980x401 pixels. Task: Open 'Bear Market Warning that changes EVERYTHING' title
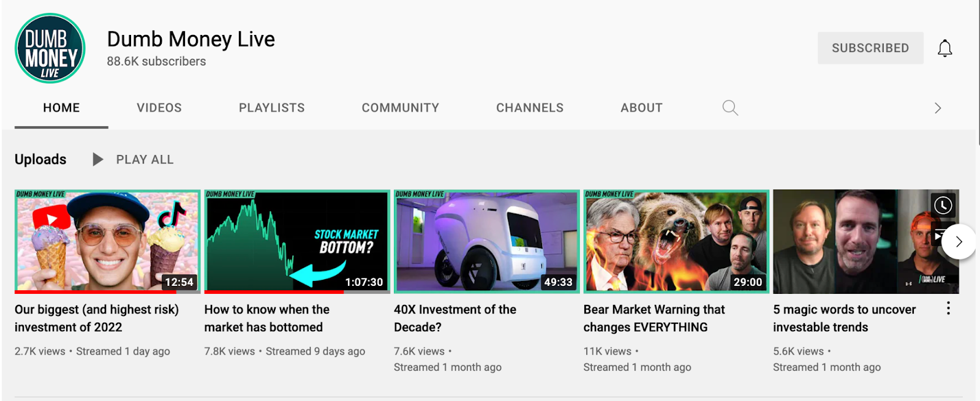point(654,318)
